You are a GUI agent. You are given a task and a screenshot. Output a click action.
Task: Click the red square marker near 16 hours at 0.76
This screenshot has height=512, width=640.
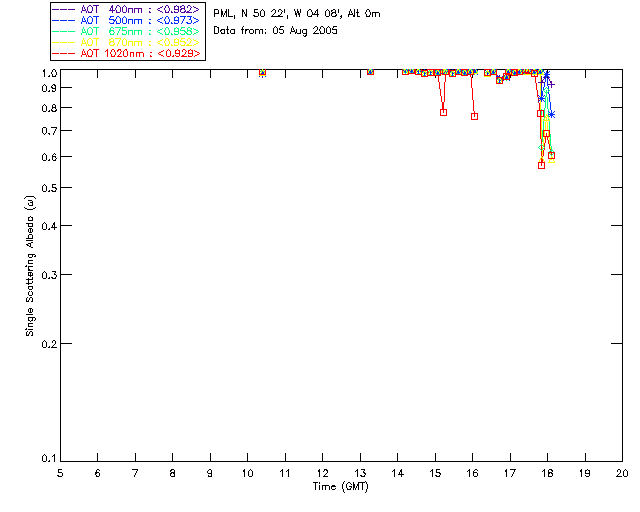(474, 116)
